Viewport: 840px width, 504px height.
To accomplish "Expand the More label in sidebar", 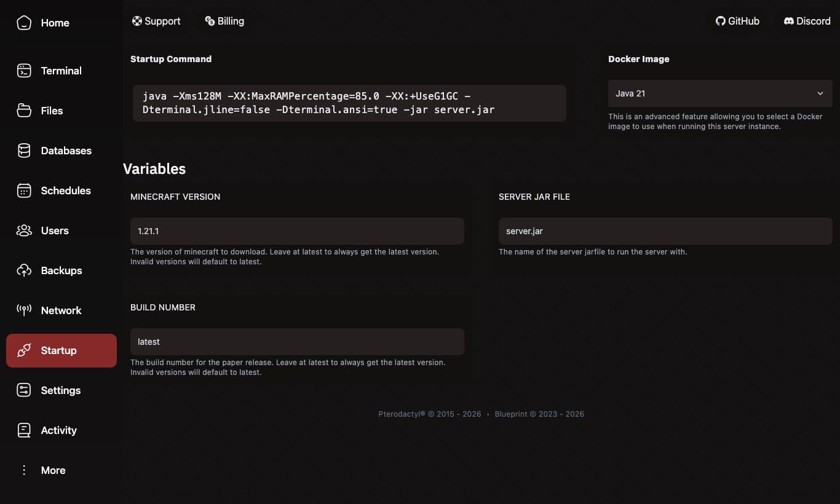I will coord(53,470).
